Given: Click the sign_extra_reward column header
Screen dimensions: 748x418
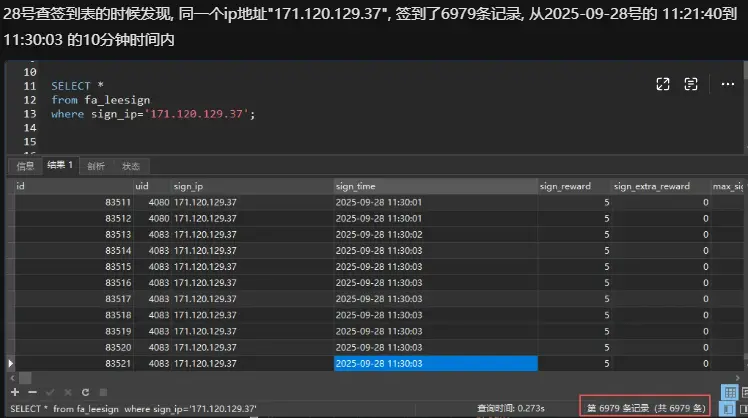Looking at the screenshot, I should coord(661,186).
